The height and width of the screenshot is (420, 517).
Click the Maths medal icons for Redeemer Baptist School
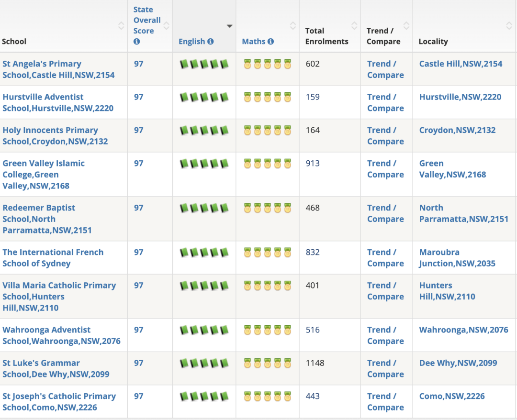pos(268,208)
